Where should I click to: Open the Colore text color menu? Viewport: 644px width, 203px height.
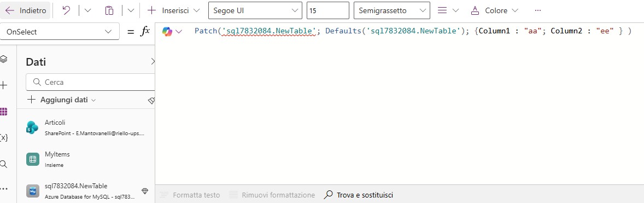tap(495, 11)
